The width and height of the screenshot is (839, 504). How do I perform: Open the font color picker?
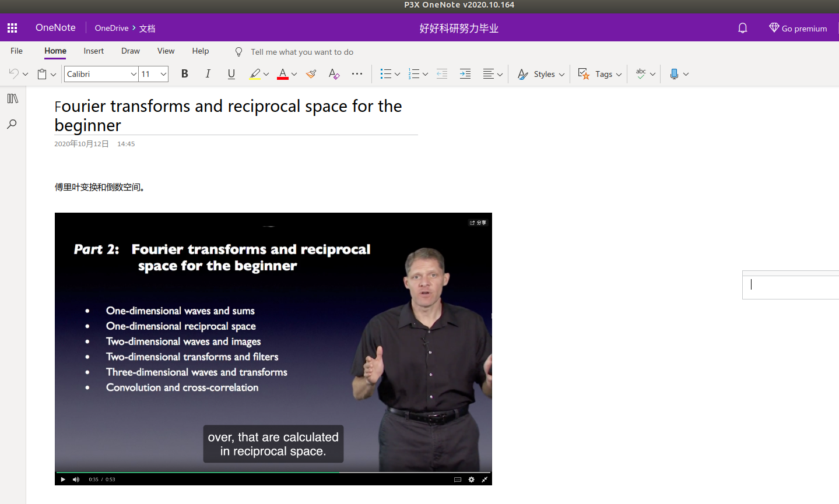[282, 73]
